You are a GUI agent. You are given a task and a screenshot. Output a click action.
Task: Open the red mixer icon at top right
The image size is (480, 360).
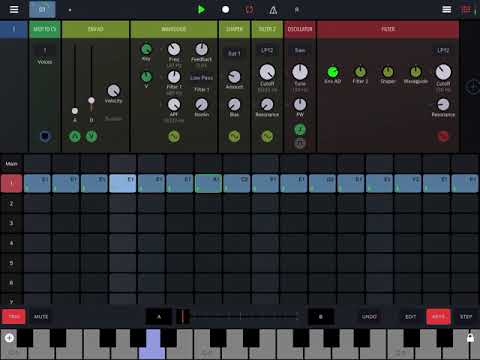click(x=466, y=9)
